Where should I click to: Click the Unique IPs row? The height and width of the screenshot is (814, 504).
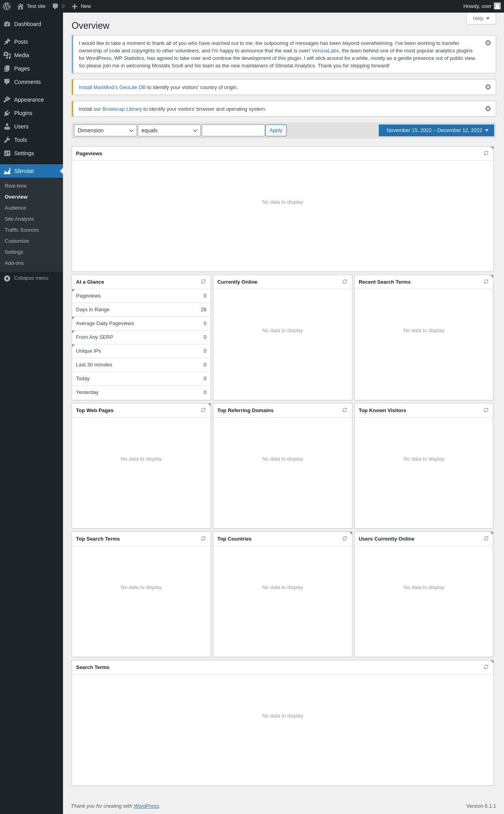click(x=141, y=351)
